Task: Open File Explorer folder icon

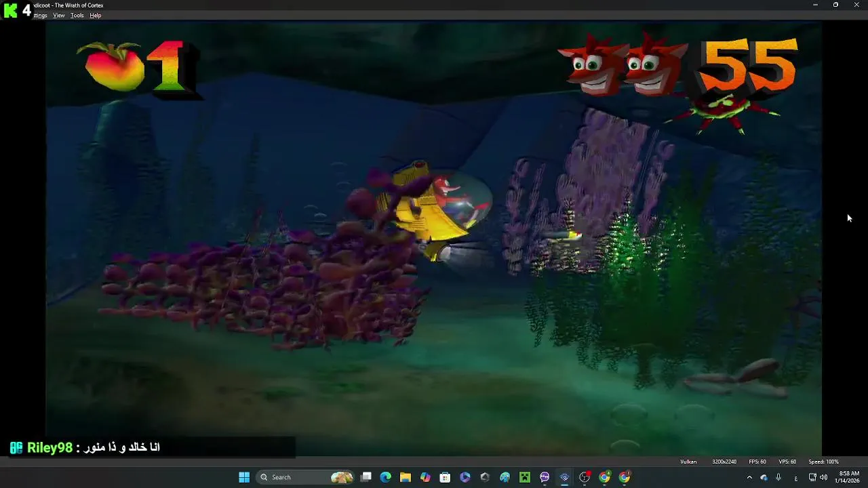Action: 406,477
